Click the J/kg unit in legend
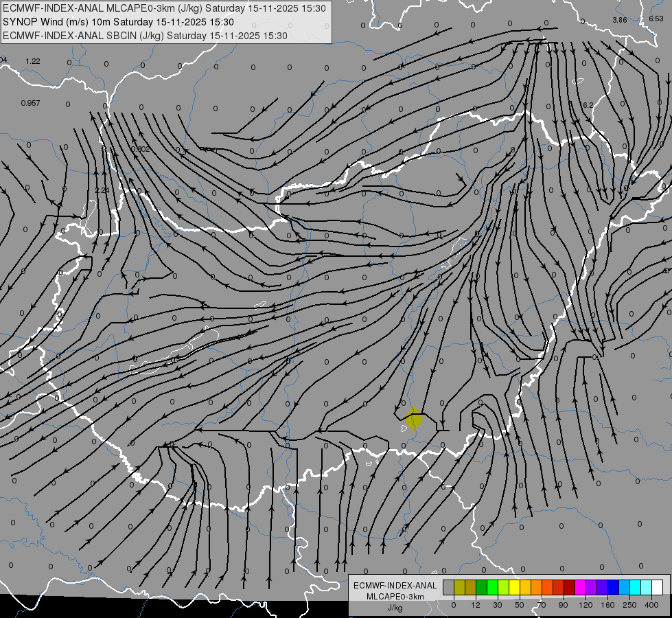The height and width of the screenshot is (618, 672). (395, 608)
